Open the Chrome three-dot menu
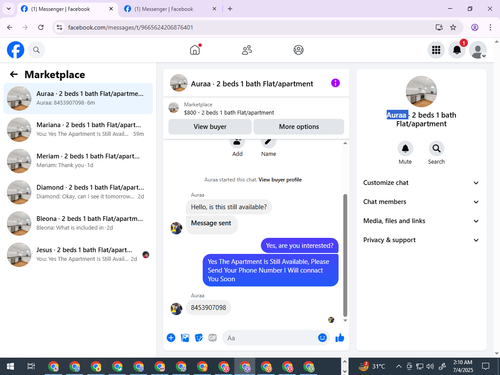500x375 pixels. click(x=490, y=27)
